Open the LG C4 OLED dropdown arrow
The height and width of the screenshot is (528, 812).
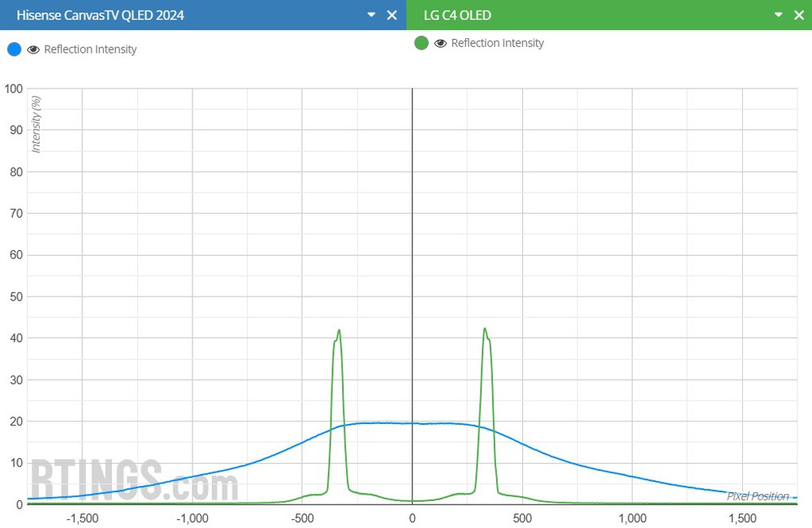click(778, 15)
